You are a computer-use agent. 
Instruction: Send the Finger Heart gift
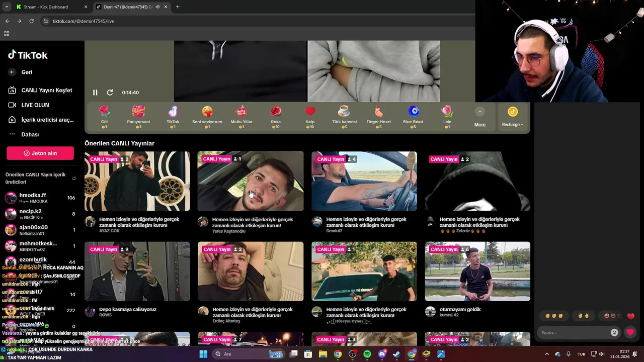(x=379, y=117)
